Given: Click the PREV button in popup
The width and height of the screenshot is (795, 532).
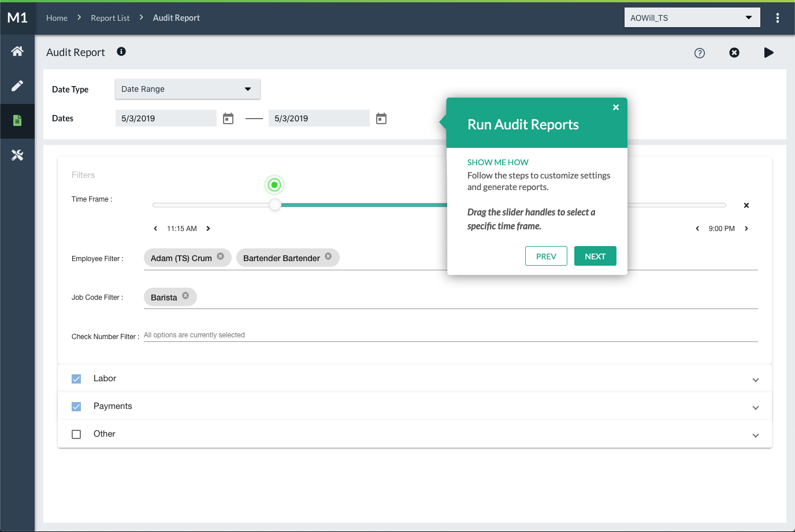Looking at the screenshot, I should (546, 256).
